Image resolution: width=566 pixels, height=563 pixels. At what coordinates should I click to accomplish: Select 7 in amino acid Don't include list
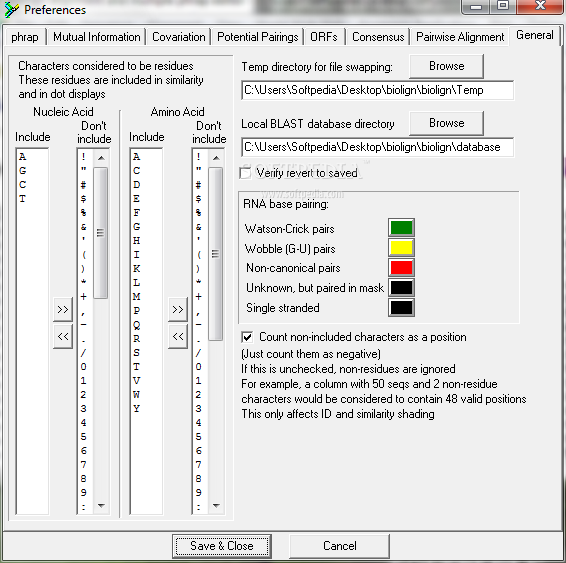(x=198, y=464)
